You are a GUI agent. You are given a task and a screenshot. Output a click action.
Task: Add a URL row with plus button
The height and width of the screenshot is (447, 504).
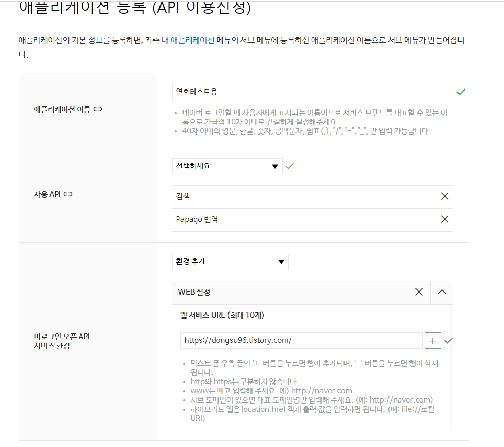432,341
